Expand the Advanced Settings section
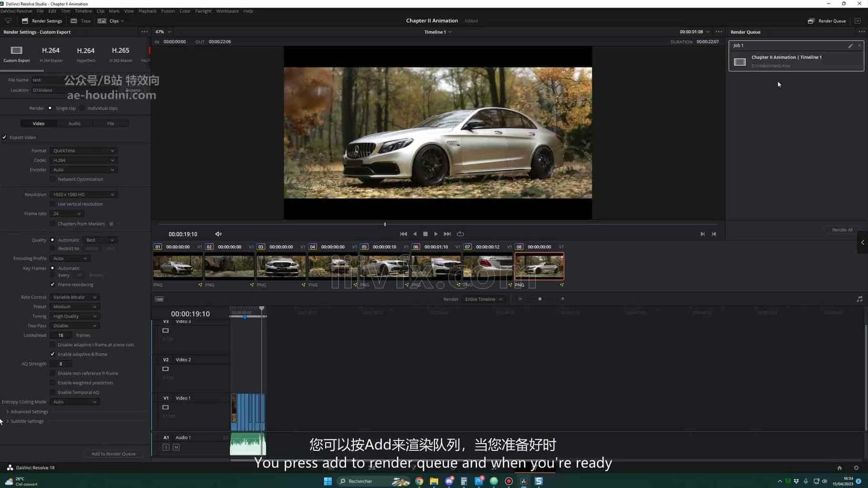The height and width of the screenshot is (488, 868). coord(29,411)
